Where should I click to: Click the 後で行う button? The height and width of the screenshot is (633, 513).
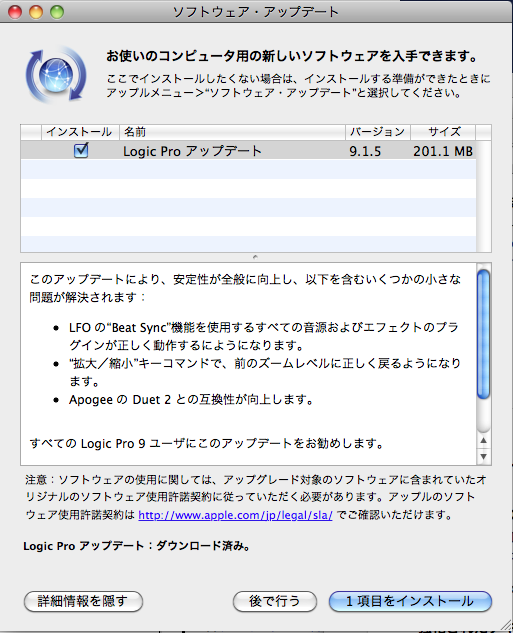tap(275, 601)
